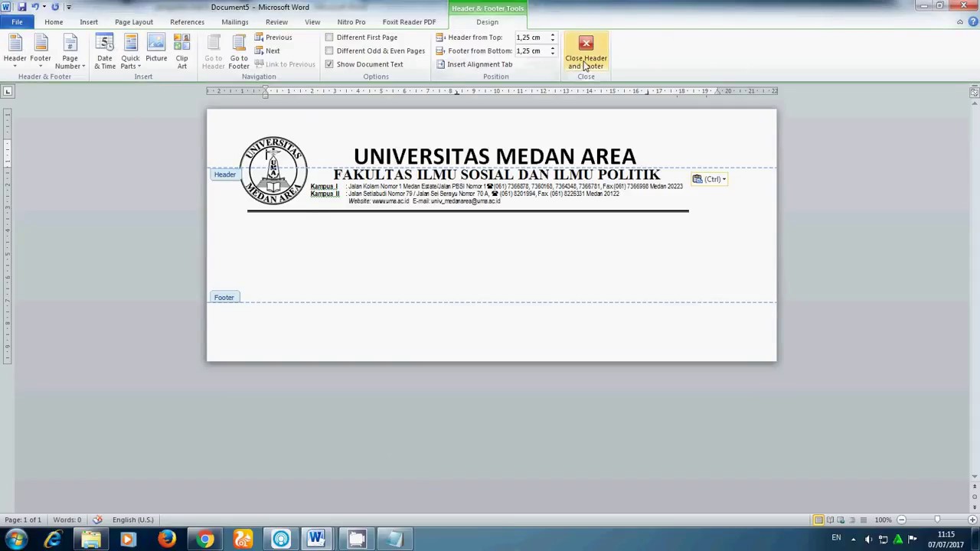Minimize the ribbon with the caret
The height and width of the screenshot is (551, 980).
click(960, 22)
